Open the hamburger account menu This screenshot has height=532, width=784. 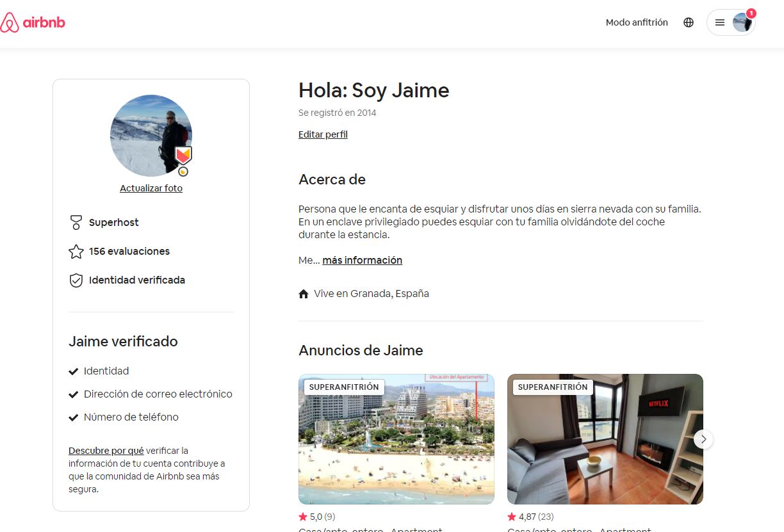click(720, 22)
